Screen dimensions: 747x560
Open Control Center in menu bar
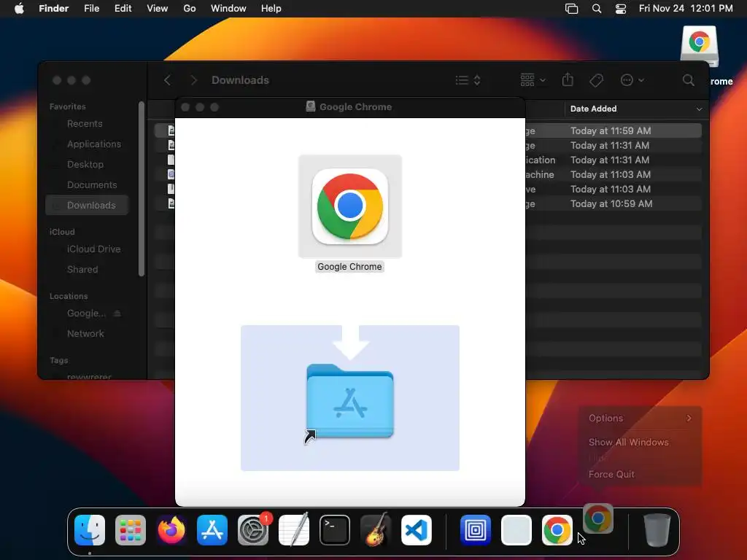[621, 9]
